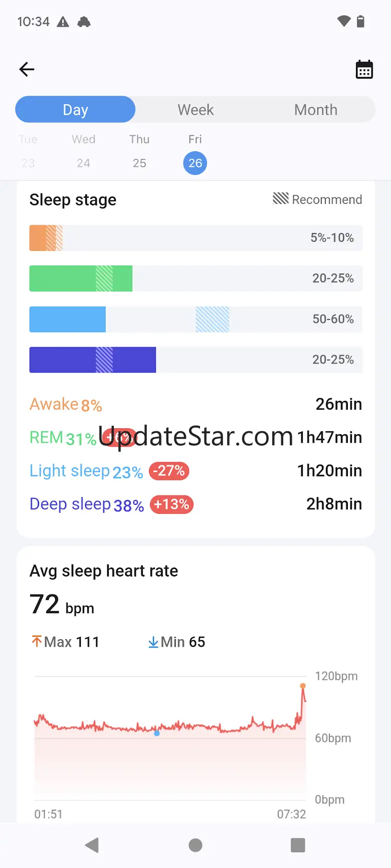
Task: Tap the back arrow icon
Action: 27,69
